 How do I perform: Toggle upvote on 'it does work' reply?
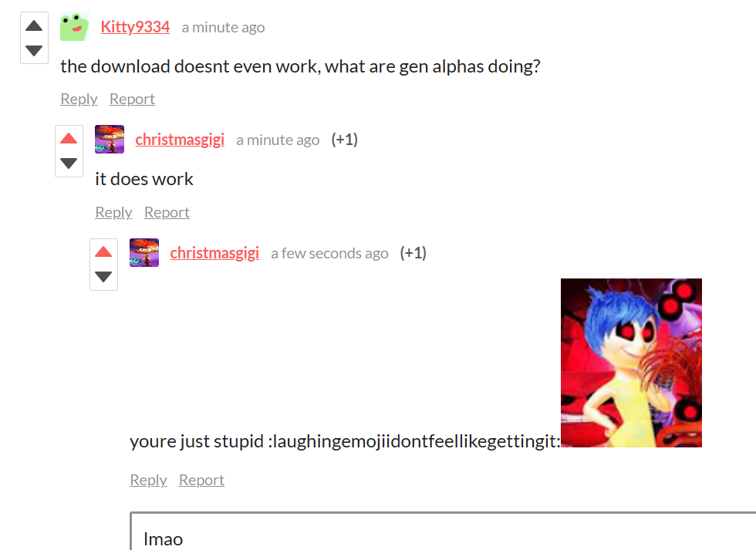[69, 139]
